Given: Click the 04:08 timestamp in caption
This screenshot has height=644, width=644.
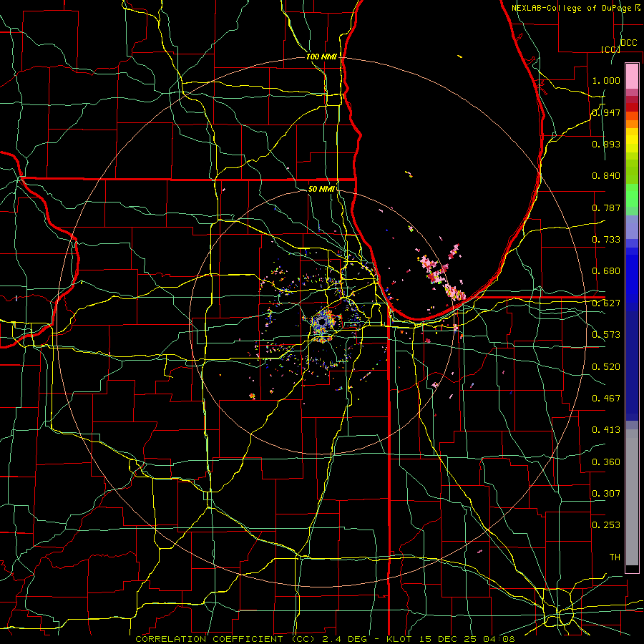Looking at the screenshot, I should pos(499,639).
